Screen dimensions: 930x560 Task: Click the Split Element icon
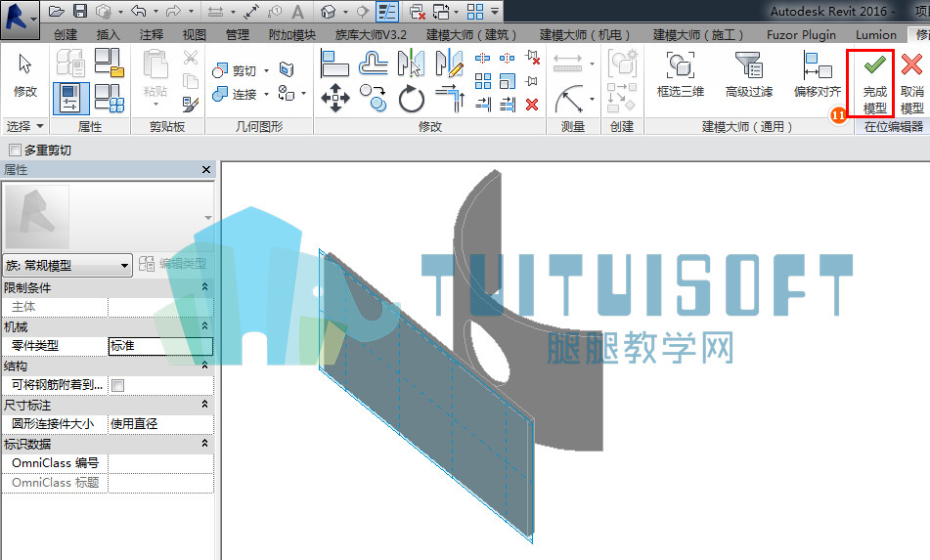483,58
